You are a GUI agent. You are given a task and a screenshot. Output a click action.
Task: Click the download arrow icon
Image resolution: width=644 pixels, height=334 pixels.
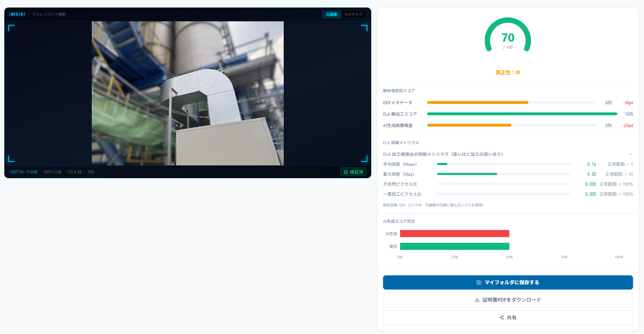click(477, 300)
